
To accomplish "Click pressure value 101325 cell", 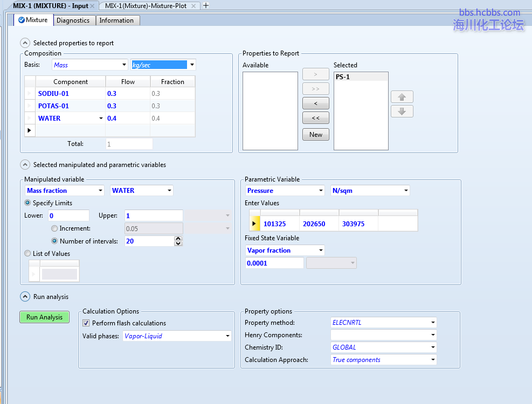I will 280,224.
